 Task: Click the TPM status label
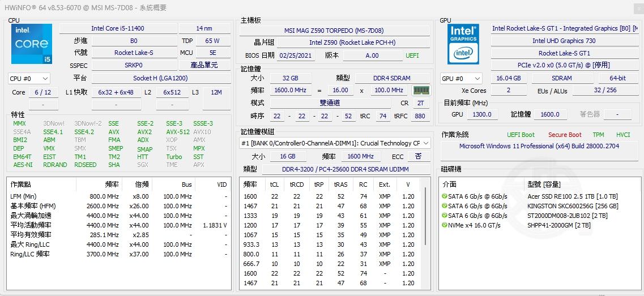tap(598, 135)
